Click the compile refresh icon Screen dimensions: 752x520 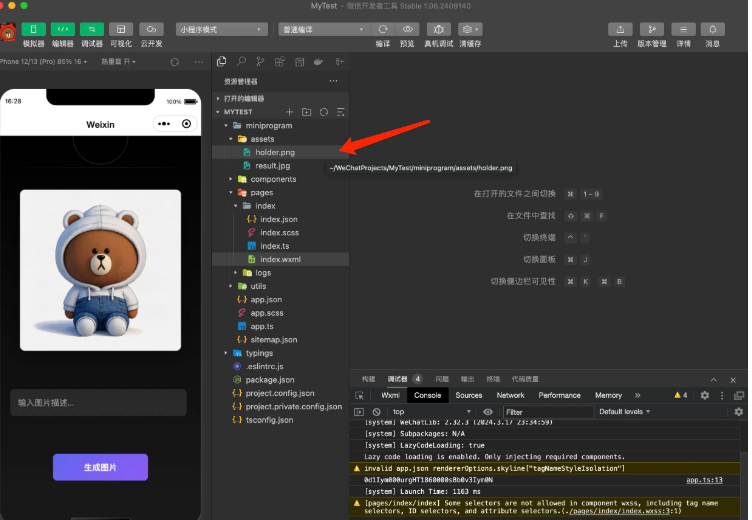coord(383,29)
